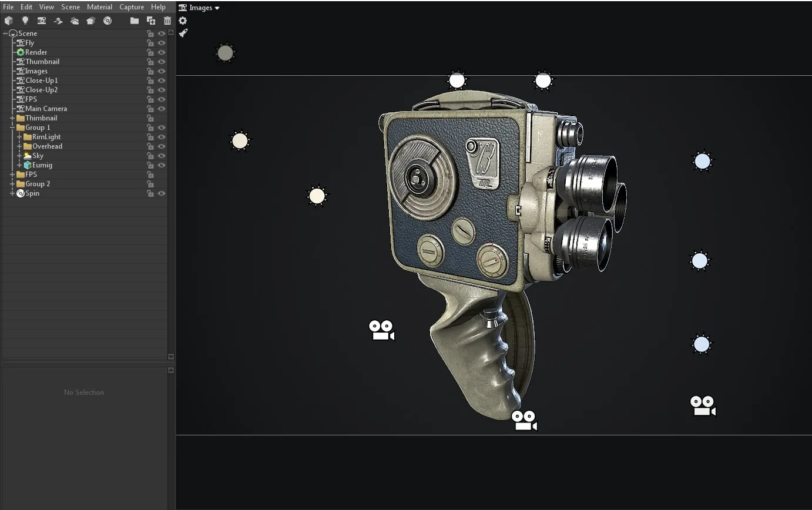Viewport: 812px width, 510px height.
Task: Toggle lock on the Render row
Action: point(150,52)
